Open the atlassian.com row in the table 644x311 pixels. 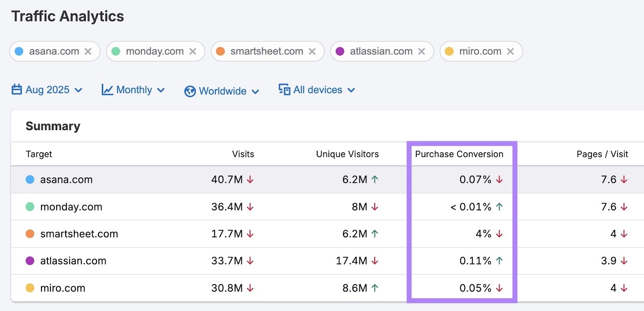click(x=73, y=261)
